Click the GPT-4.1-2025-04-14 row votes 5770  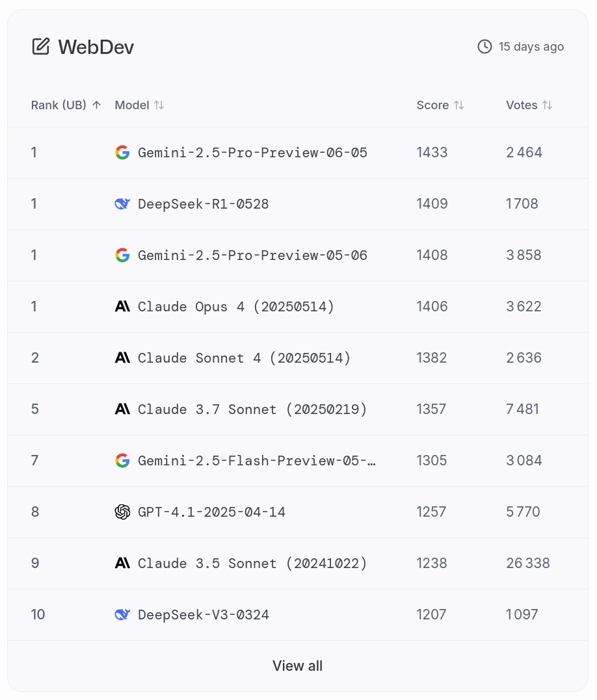tap(524, 512)
